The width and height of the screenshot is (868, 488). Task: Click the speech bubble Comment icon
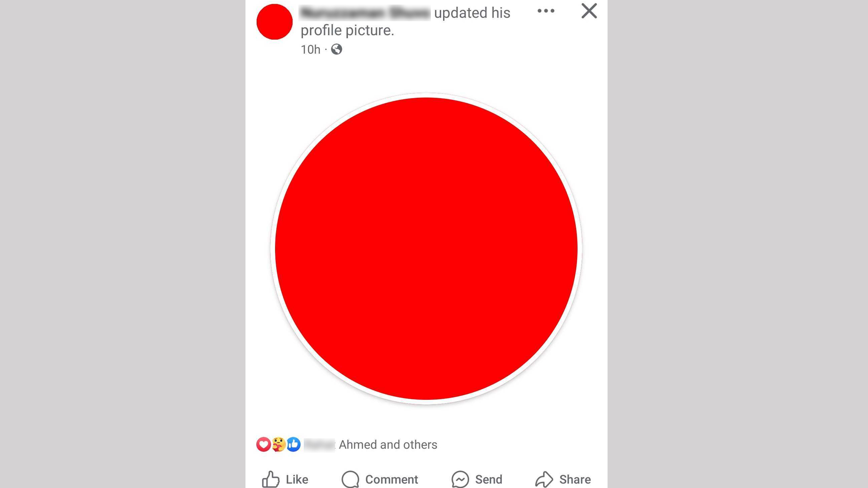350,479
